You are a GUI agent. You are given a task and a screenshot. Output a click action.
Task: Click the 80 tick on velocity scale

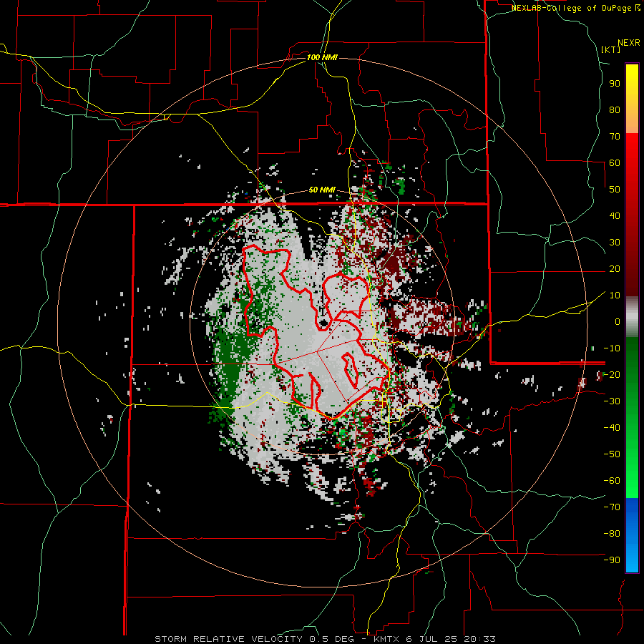click(615, 109)
